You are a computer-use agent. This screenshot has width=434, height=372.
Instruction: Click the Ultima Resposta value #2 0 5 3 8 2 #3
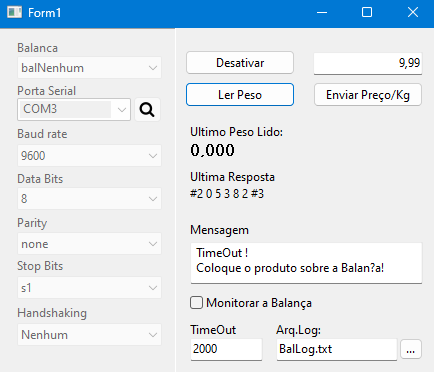point(227,194)
